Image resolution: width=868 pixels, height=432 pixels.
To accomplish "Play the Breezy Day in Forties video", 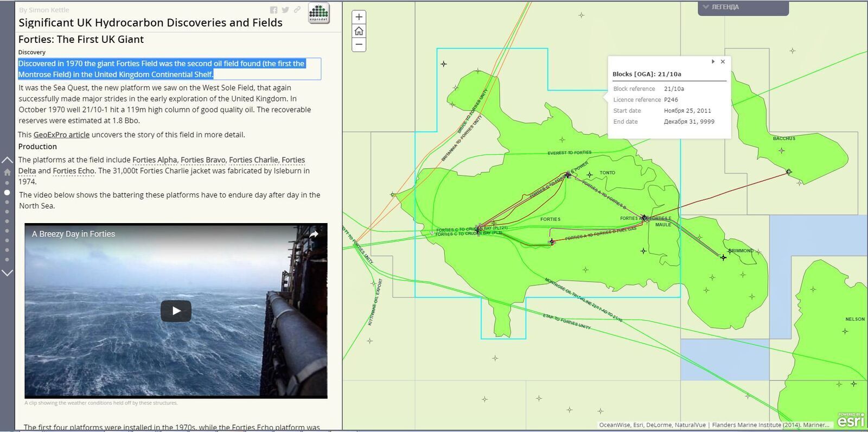I will (x=176, y=311).
